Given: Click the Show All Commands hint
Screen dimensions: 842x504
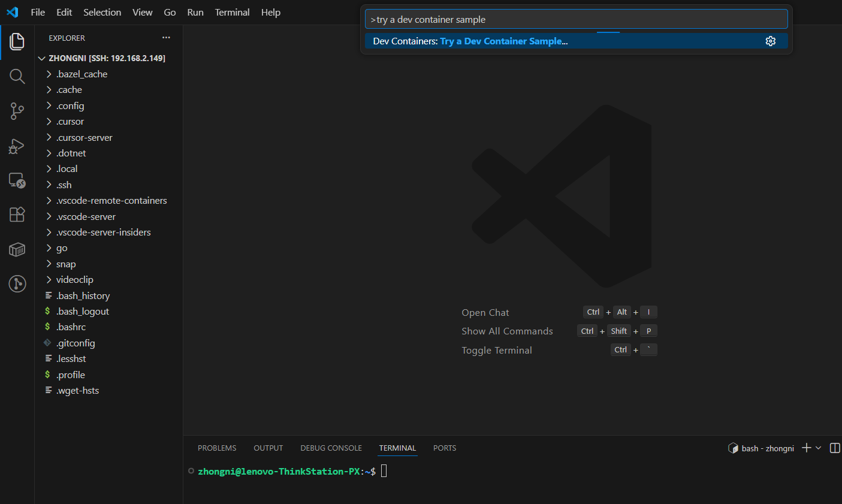Looking at the screenshot, I should pyautogui.click(x=507, y=331).
